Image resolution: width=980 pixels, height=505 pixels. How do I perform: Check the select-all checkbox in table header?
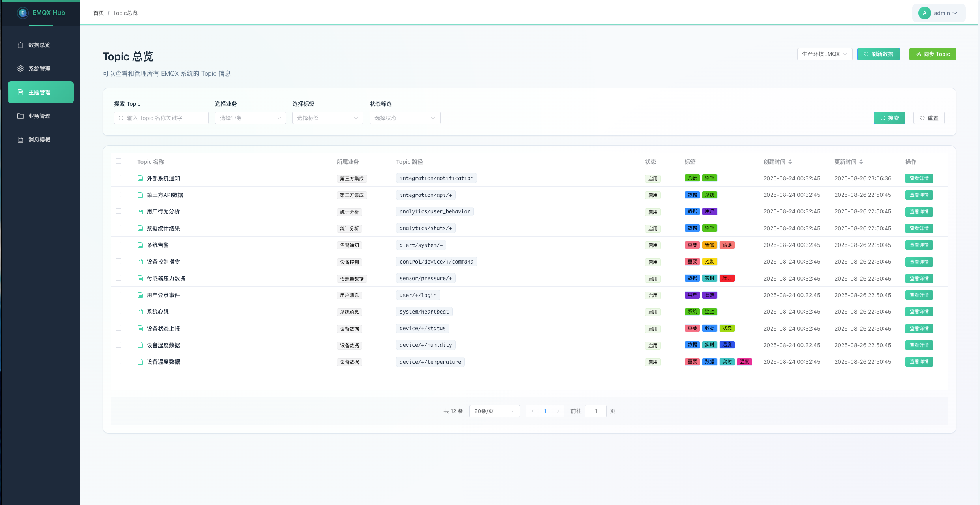[118, 161]
